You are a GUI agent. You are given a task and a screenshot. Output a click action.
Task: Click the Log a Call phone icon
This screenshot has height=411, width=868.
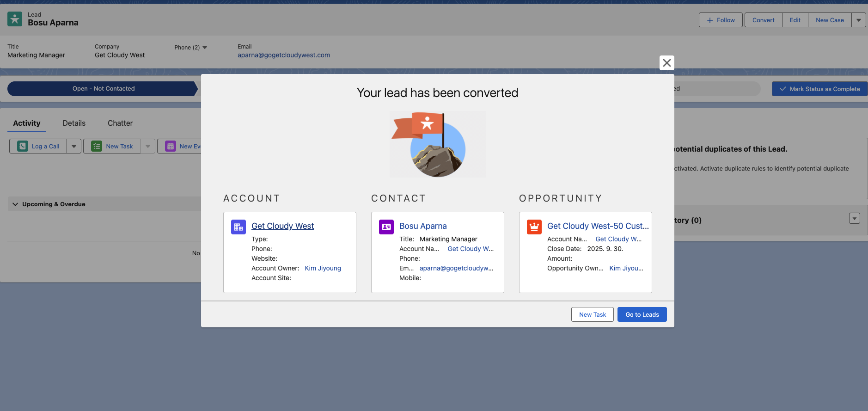click(23, 146)
